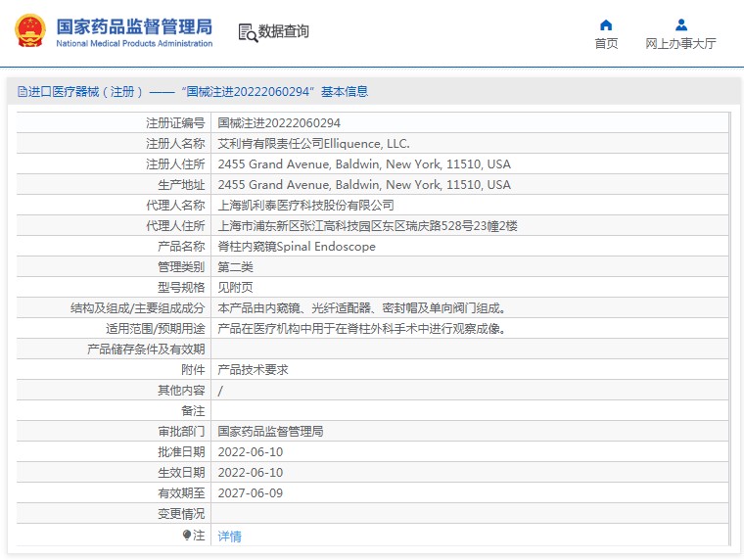Click approval department value 国家药品监督管理局
The height and width of the screenshot is (560, 744).
(270, 432)
